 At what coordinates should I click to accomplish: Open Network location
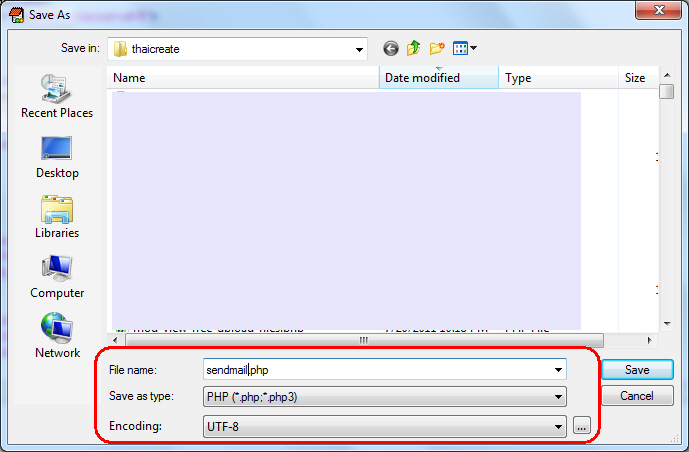(x=57, y=336)
